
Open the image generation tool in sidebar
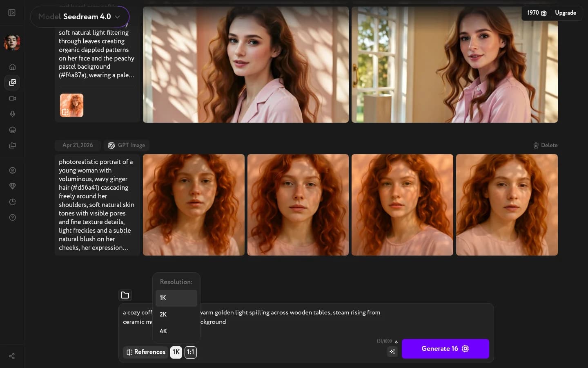pos(12,83)
